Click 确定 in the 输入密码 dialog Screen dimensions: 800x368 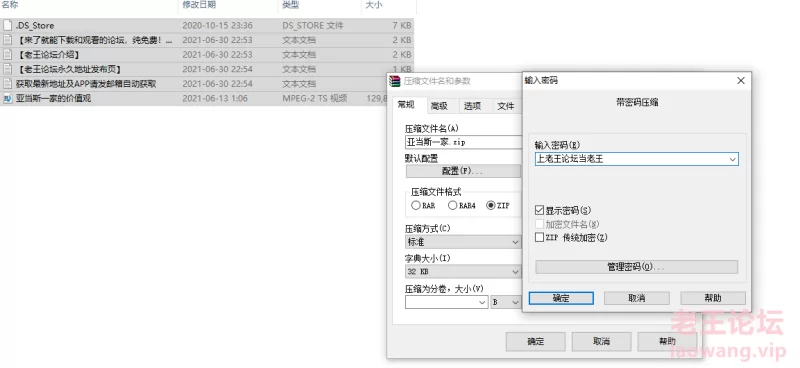(x=561, y=298)
